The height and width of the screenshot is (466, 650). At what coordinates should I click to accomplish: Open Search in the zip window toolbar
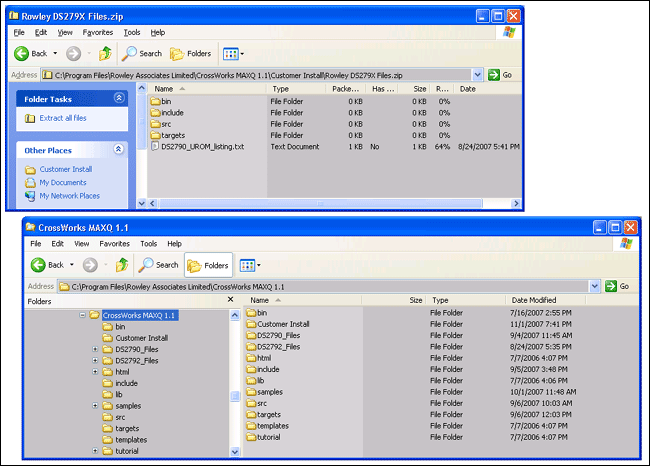point(142,53)
